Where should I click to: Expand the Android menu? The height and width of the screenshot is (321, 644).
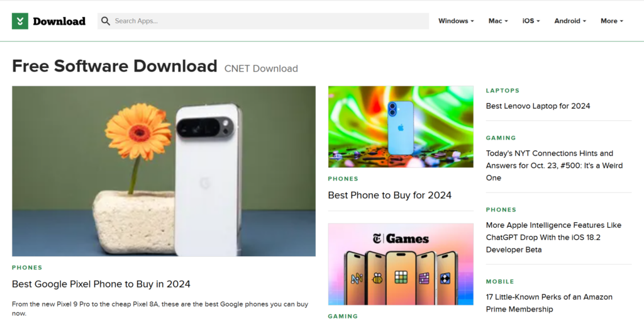click(x=570, y=21)
